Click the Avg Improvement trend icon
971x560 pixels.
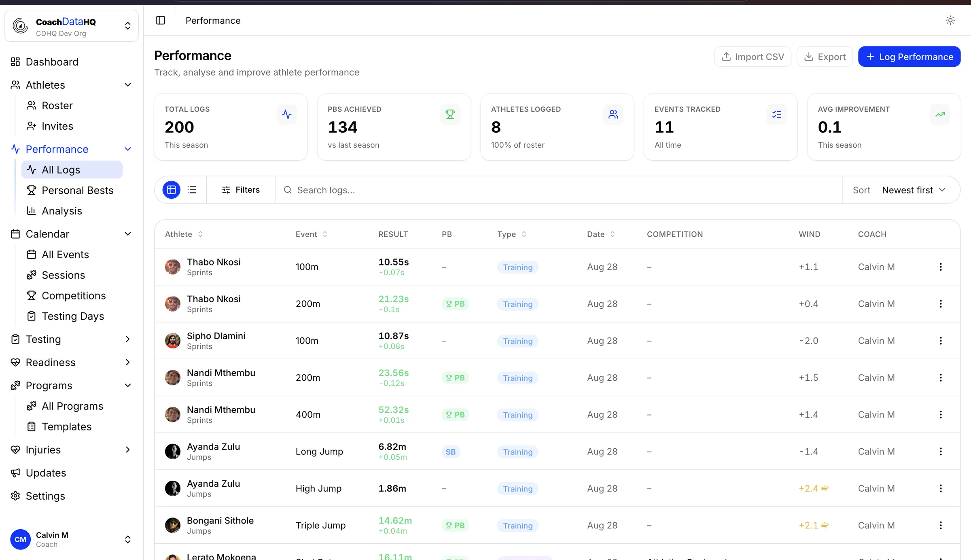pos(940,115)
